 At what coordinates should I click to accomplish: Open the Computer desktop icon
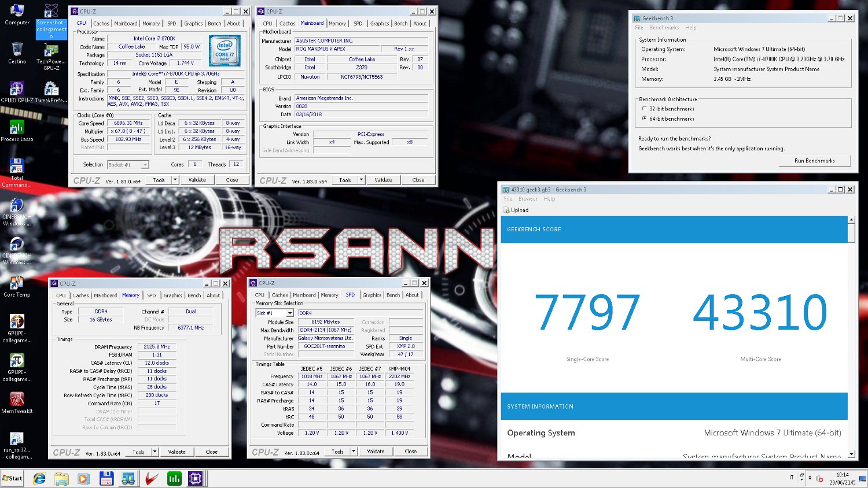(x=17, y=14)
